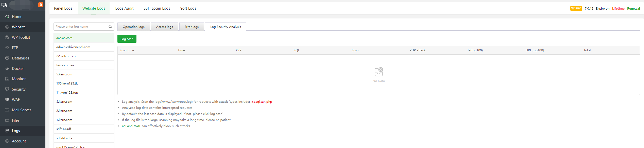This screenshot has height=148, width=644.
Task: Open Docker section label
Action: [18, 69]
